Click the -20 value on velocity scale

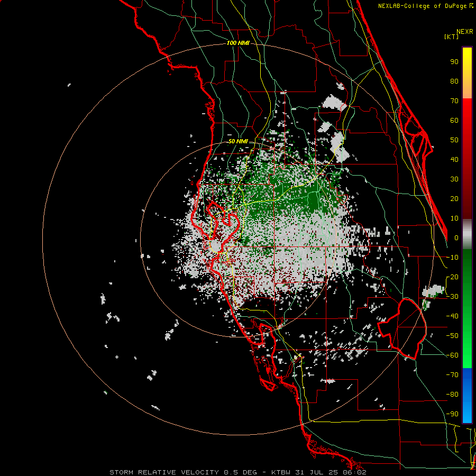tap(452, 277)
